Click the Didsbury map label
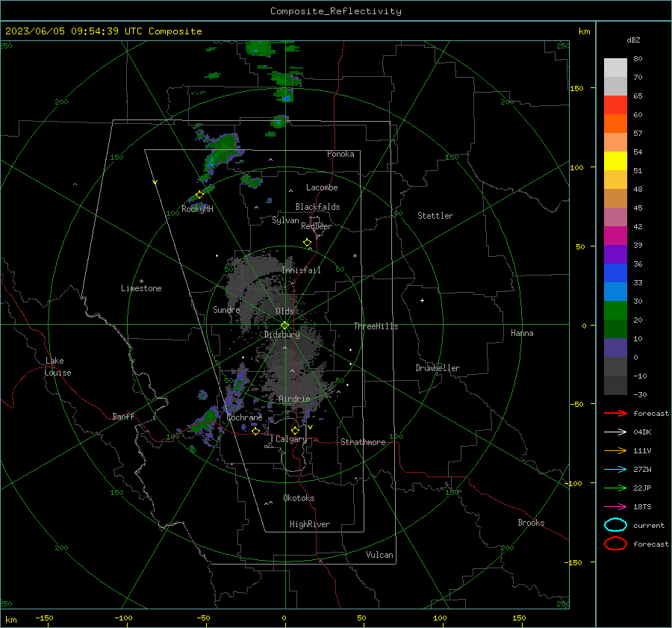 pos(281,335)
